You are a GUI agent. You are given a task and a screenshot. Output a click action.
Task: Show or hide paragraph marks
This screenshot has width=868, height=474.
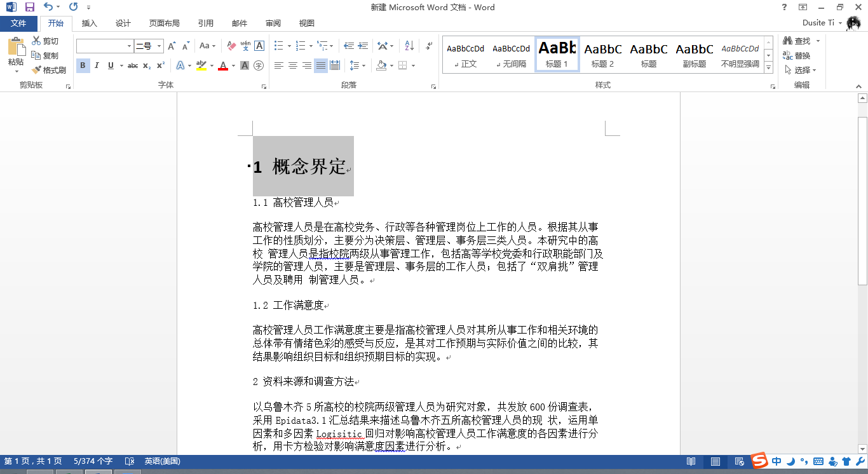(430, 46)
